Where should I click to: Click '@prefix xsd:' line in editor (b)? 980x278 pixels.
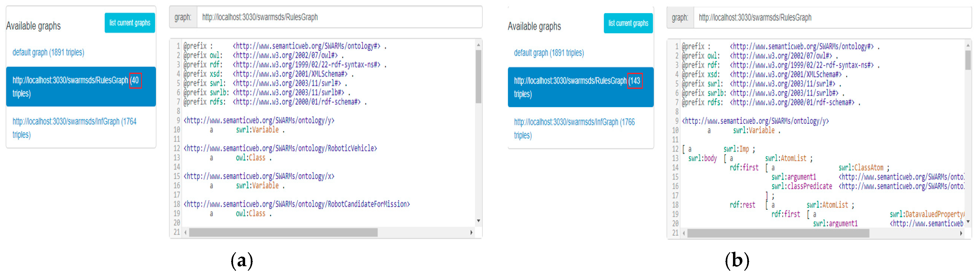765,74
